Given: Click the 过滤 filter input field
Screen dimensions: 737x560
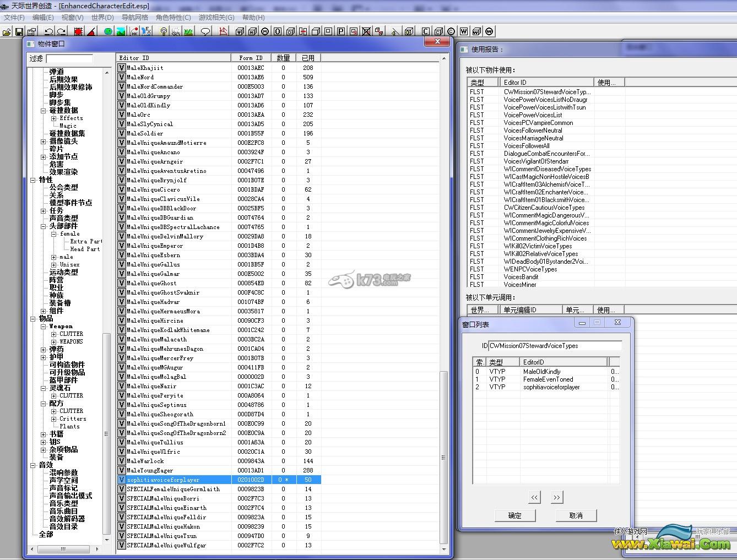Looking at the screenshot, I should (x=69, y=58).
